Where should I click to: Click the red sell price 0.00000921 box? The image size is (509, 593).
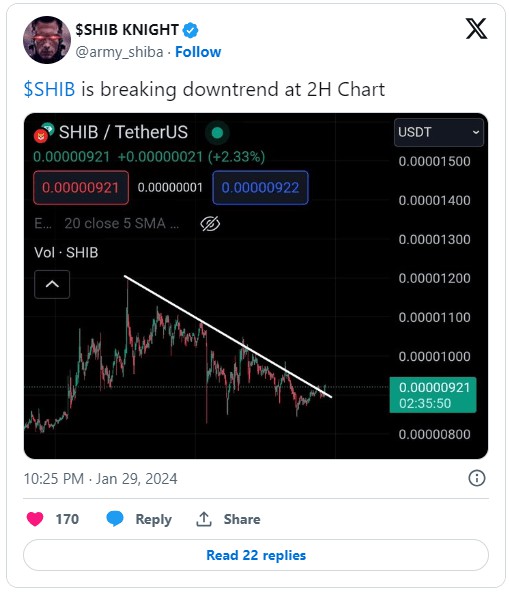[81, 188]
